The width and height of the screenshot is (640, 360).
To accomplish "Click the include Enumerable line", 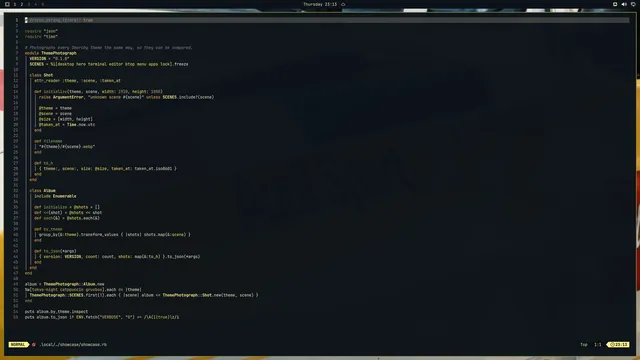I will pyautogui.click(x=55, y=196).
